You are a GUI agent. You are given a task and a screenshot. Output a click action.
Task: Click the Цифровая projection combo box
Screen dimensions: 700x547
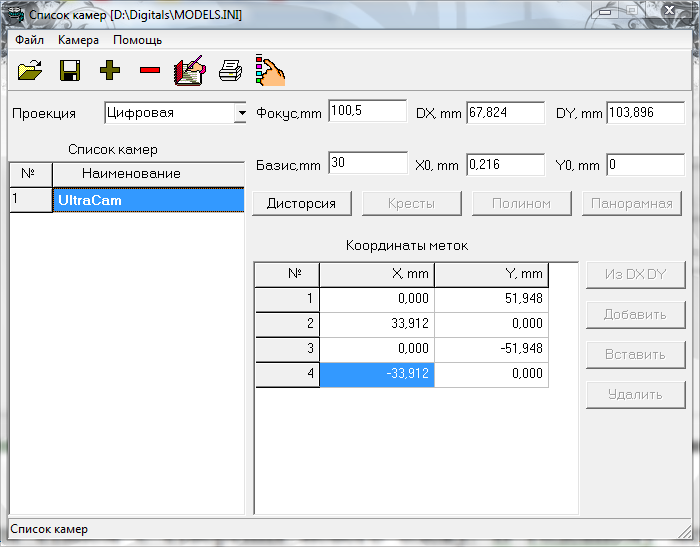tap(175, 113)
